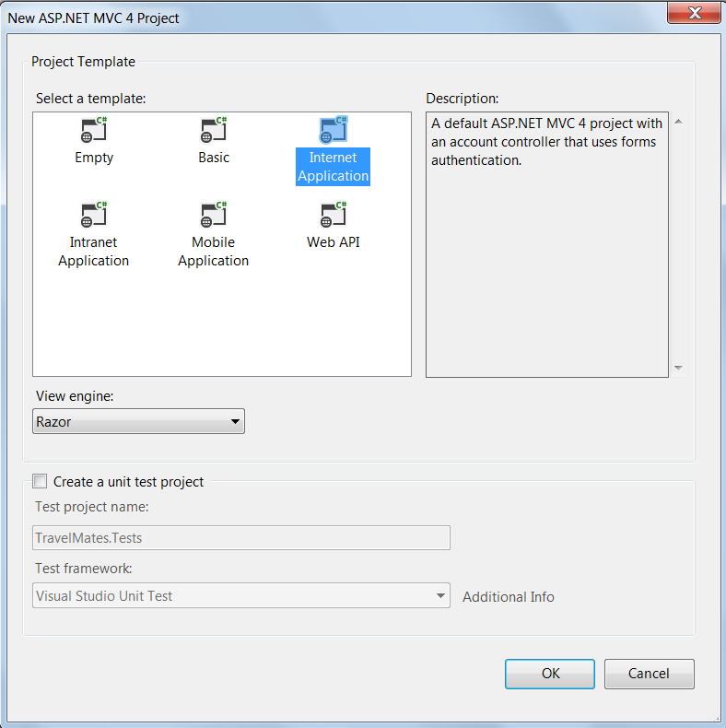This screenshot has width=726, height=728.
Task: Click inside the Description text box
Action: [547, 245]
